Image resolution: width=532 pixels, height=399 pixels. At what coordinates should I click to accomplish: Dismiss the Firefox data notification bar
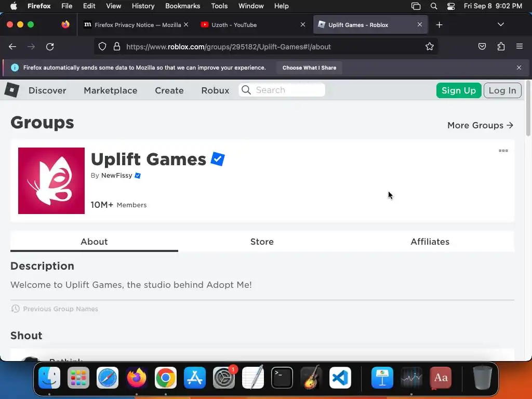coord(519,68)
